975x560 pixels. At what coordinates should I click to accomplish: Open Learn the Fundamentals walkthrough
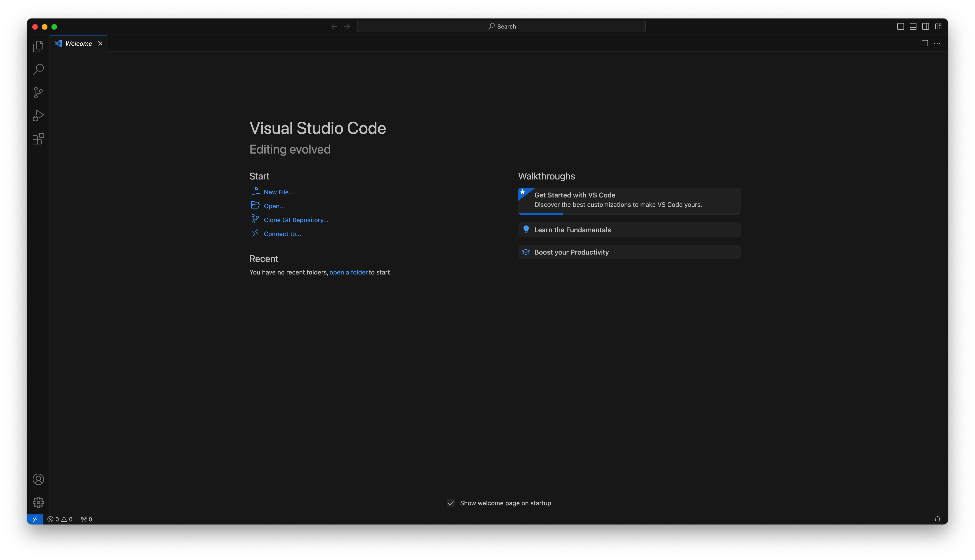[x=629, y=230]
